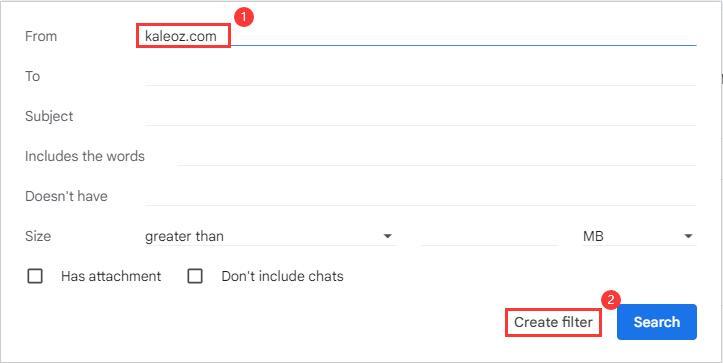Click the 'Has attachment' label text

point(111,276)
